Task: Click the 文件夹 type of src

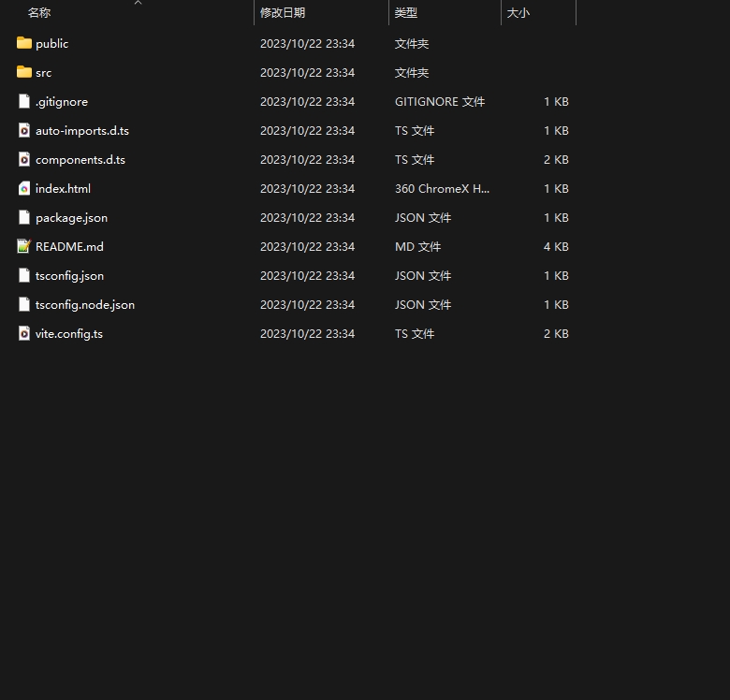Action: 412,73
